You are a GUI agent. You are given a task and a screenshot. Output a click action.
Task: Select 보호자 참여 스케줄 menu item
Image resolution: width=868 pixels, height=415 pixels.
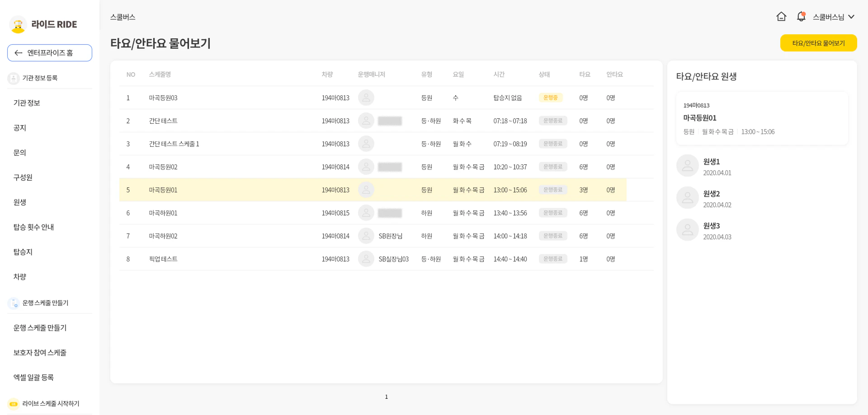40,353
